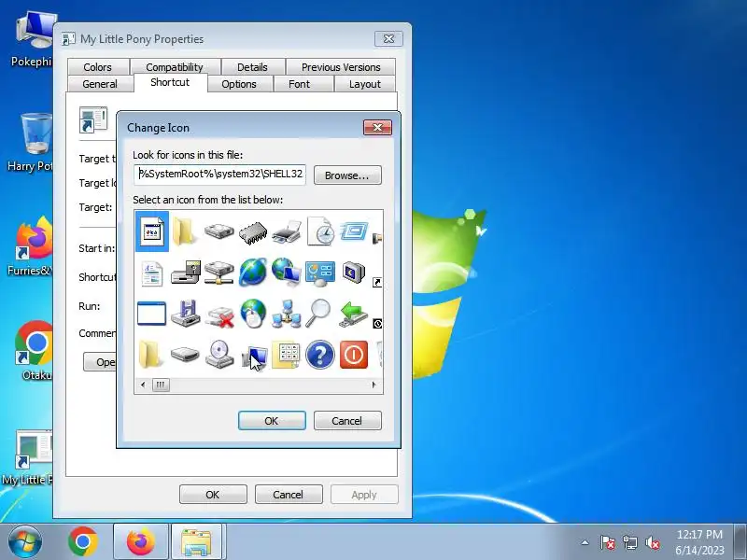
Task: Click the top-row hard disk drive icon beside the folder
Action: click(219, 231)
